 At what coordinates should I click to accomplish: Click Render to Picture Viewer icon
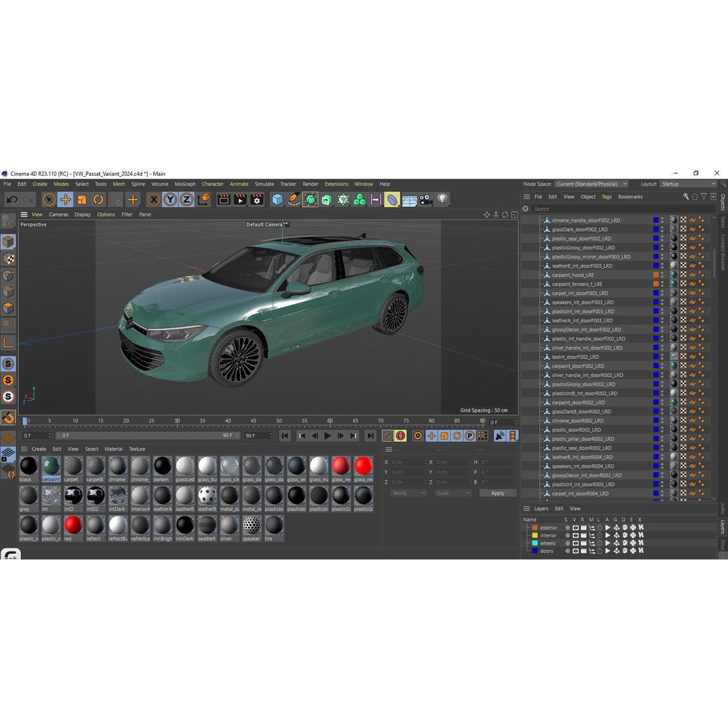[240, 200]
